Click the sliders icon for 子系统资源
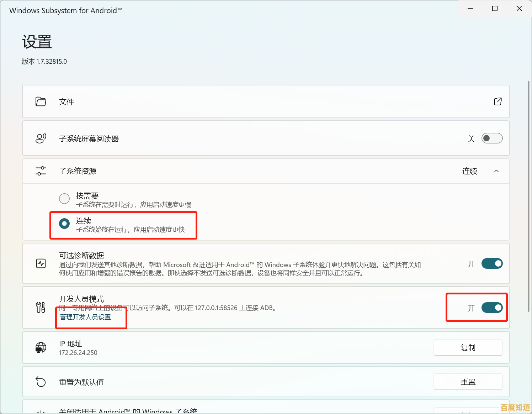This screenshot has width=532, height=414. (x=41, y=171)
